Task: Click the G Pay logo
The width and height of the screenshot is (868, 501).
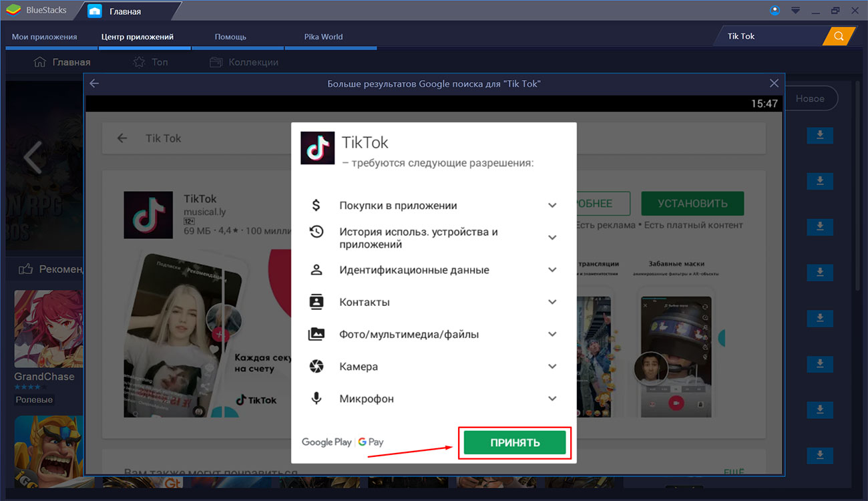Action: (371, 442)
